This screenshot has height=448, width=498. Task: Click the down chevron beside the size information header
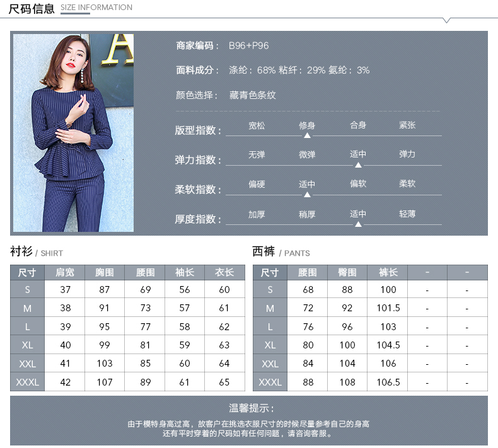pyautogui.click(x=446, y=20)
